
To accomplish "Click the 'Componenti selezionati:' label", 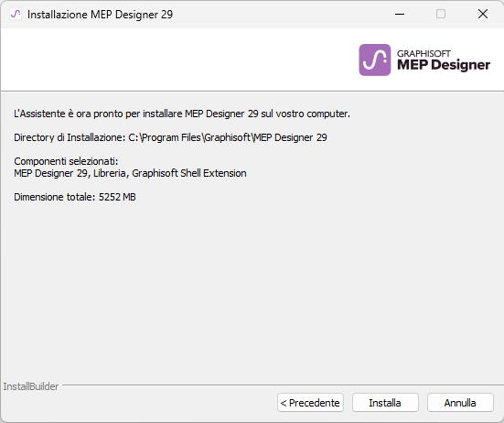I will 66,161.
